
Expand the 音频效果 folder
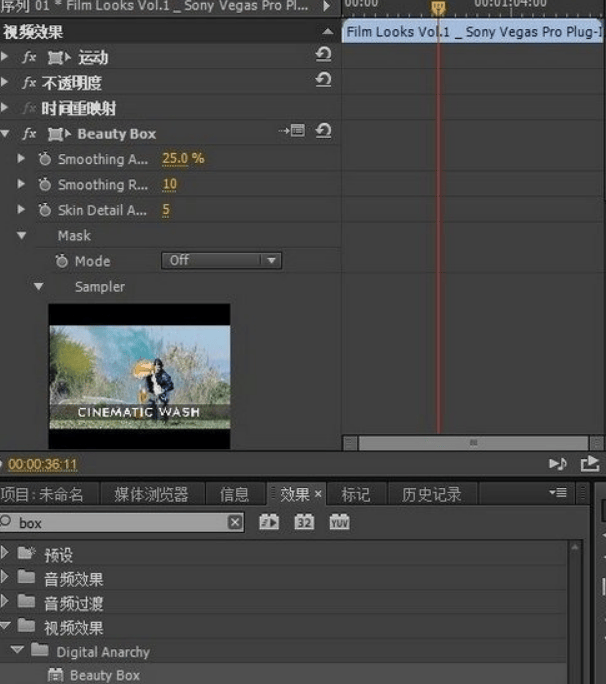pyautogui.click(x=7, y=579)
